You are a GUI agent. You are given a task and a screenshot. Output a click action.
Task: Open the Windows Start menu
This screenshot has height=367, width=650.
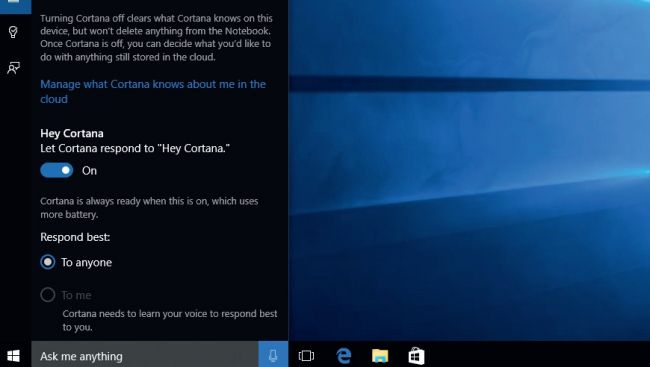point(13,356)
